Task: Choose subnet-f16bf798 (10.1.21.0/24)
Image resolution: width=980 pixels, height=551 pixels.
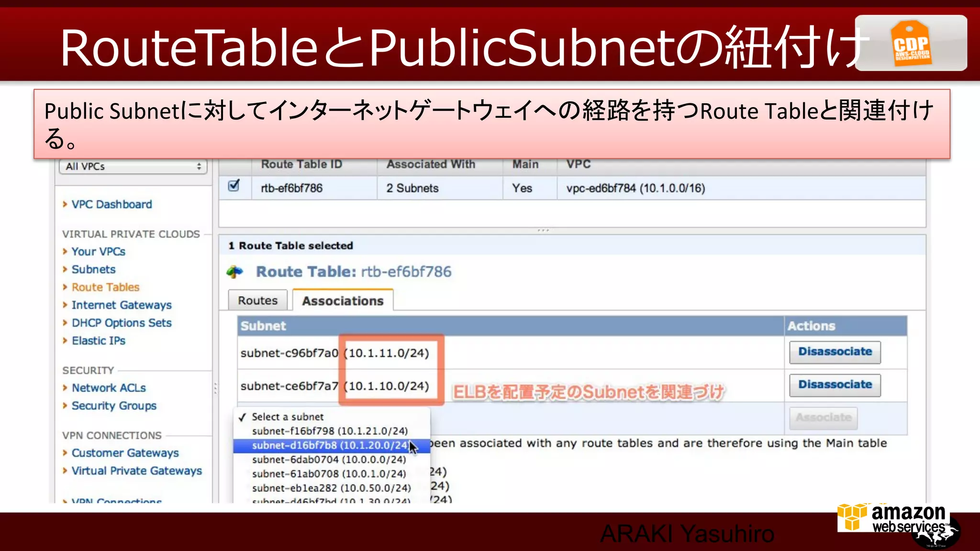Action: [332, 431]
